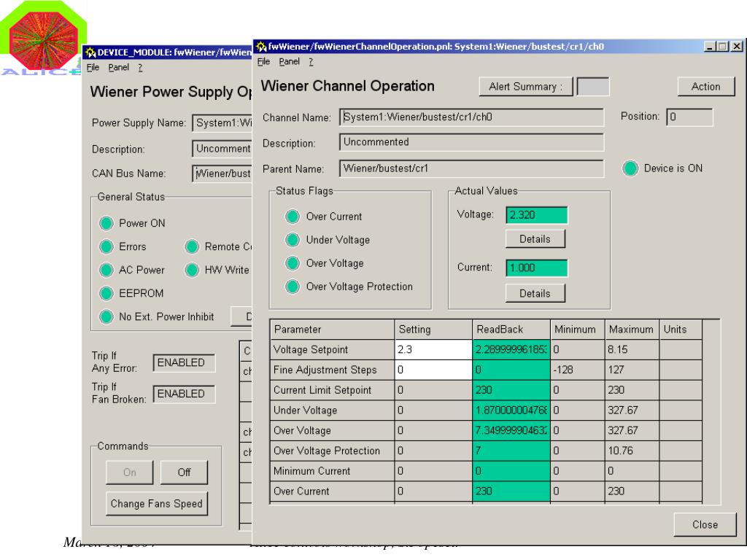Click Fine Adjustment Steps minimum -128
This screenshot has height=560, width=747.
tap(577, 370)
